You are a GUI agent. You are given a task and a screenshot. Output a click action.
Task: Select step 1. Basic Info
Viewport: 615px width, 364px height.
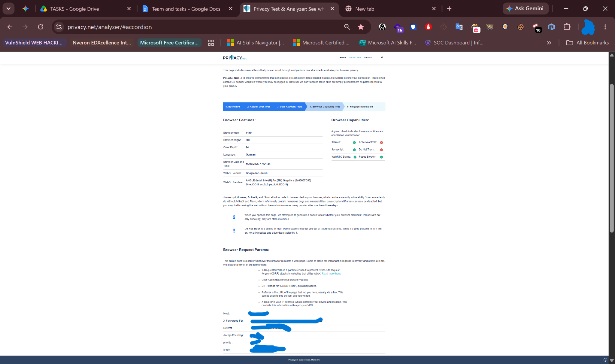(x=233, y=107)
